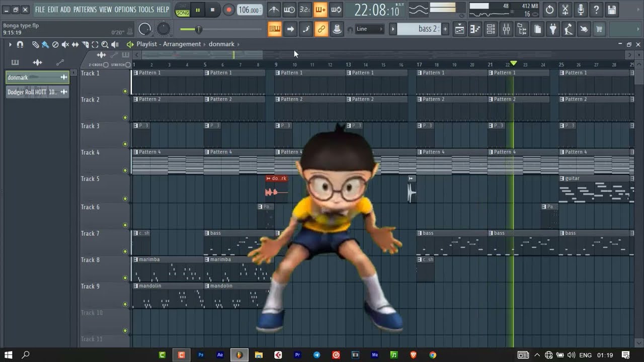Expand the donmark arrangement arrow

point(238,44)
